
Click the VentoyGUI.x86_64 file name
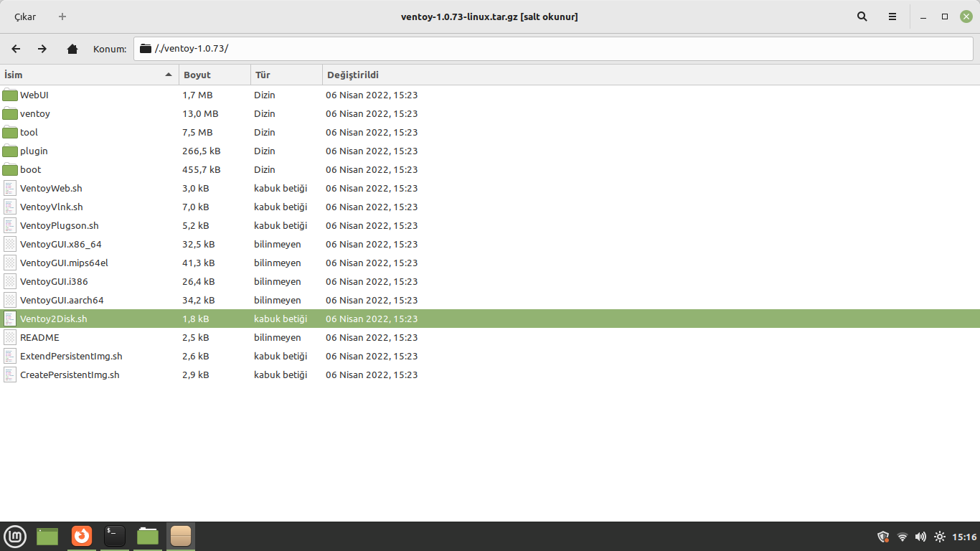click(61, 244)
